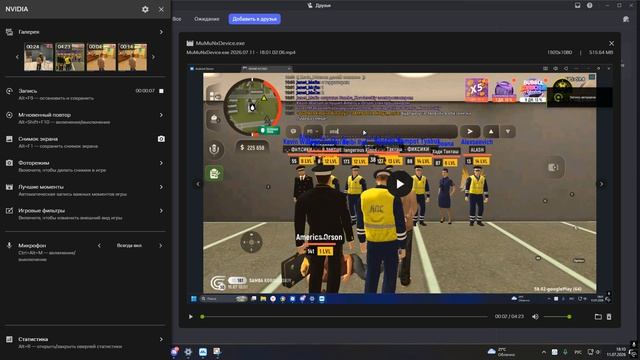Click the 00:00:07 recording timer
Viewport: 640px width, 360px height.
[x=145, y=91]
